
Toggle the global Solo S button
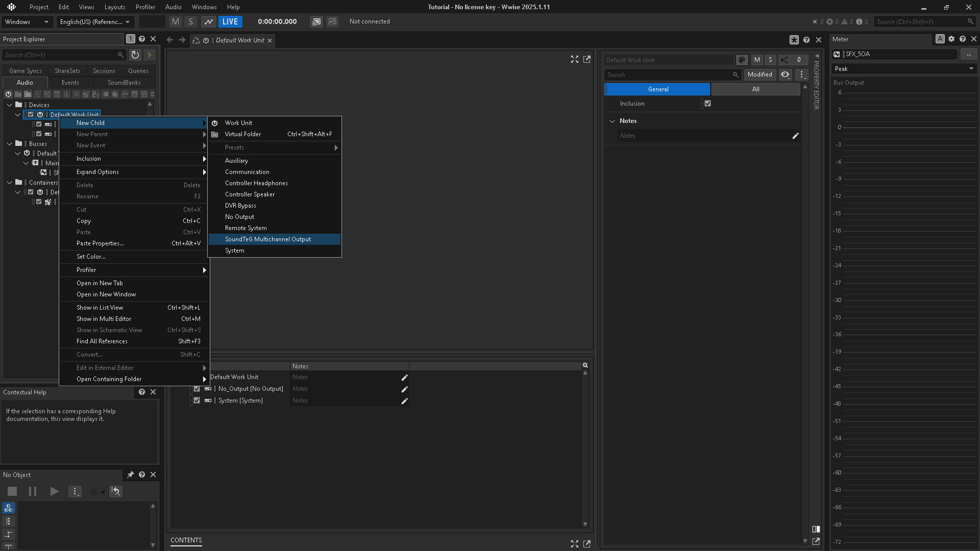pos(191,21)
